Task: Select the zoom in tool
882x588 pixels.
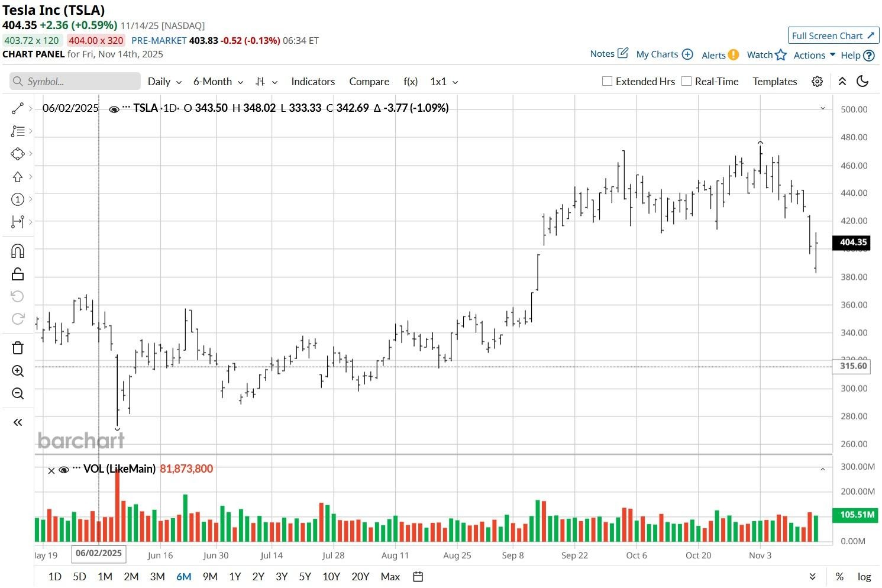Action: [x=18, y=371]
